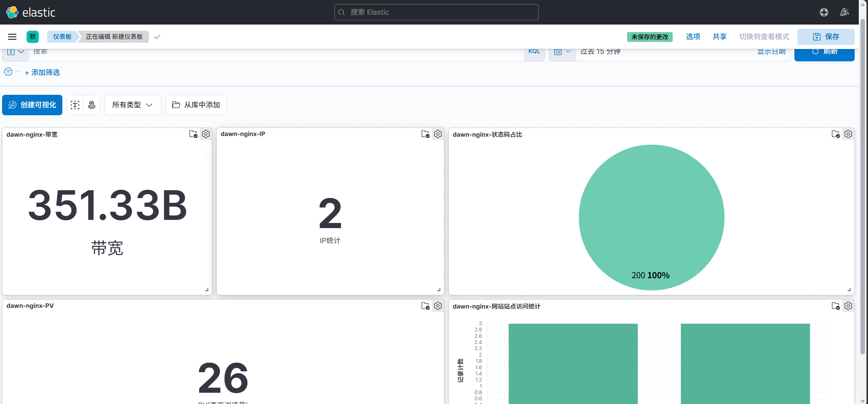Viewport: 868px width, 404px height.
Task: Open panel options gear for dawn-nginx-网站站点访问统计
Action: [x=848, y=306]
